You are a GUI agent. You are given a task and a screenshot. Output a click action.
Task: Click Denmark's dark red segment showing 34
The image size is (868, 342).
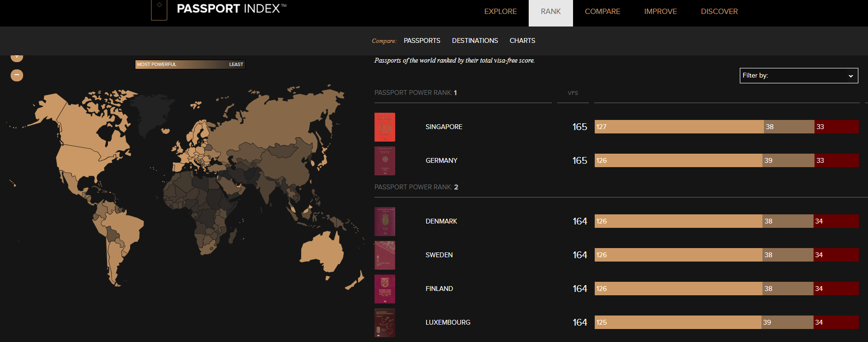click(836, 221)
